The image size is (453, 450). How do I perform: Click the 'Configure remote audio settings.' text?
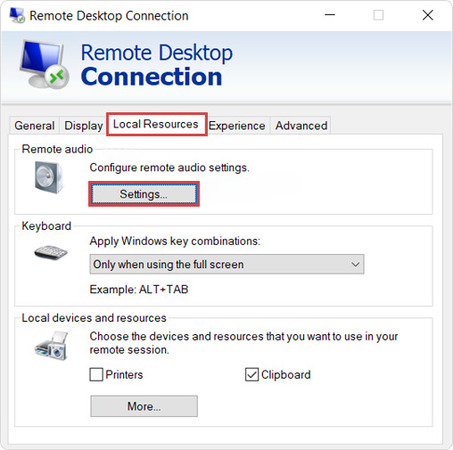pyautogui.click(x=169, y=167)
